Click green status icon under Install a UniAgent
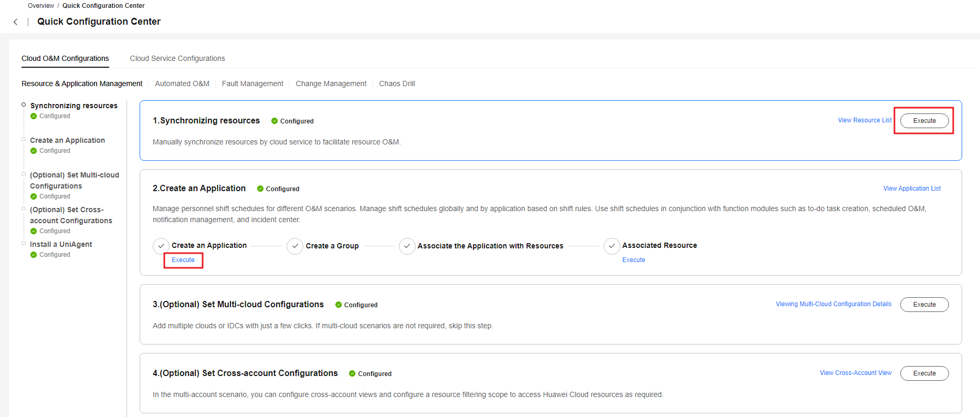980x417 pixels. [x=34, y=255]
